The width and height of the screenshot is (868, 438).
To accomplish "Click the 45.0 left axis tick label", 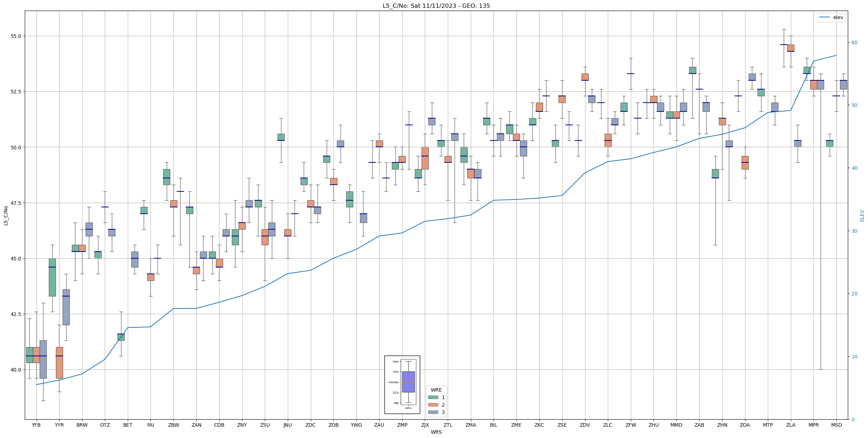I will [16, 259].
